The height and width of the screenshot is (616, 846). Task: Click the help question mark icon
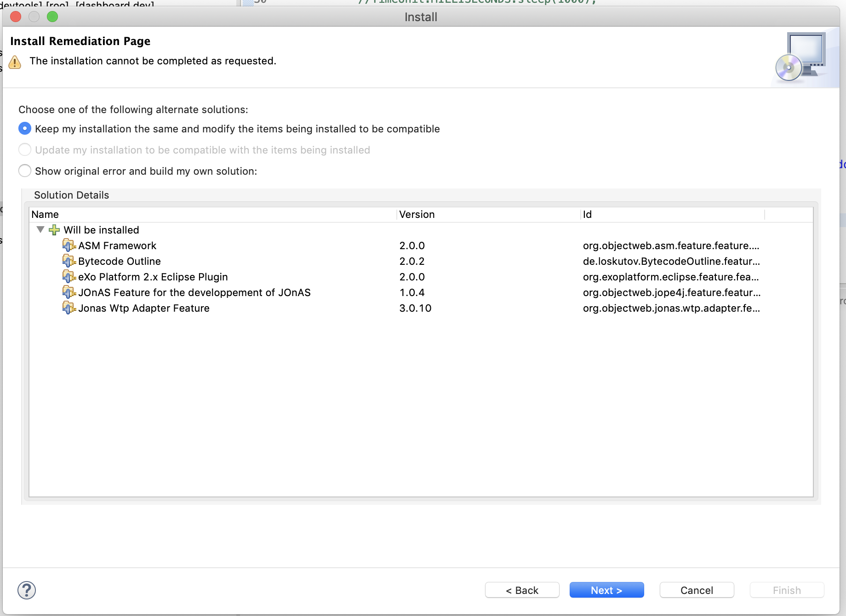point(27,590)
